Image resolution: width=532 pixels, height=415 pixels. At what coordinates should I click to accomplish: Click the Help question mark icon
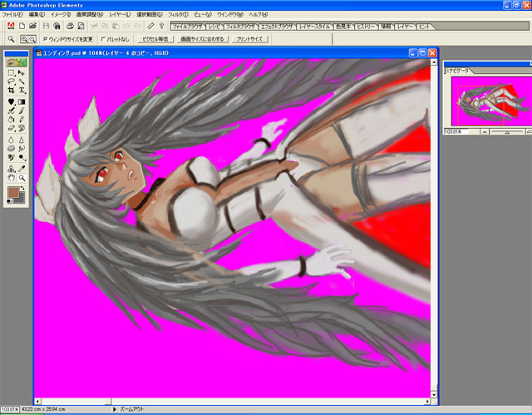click(161, 26)
